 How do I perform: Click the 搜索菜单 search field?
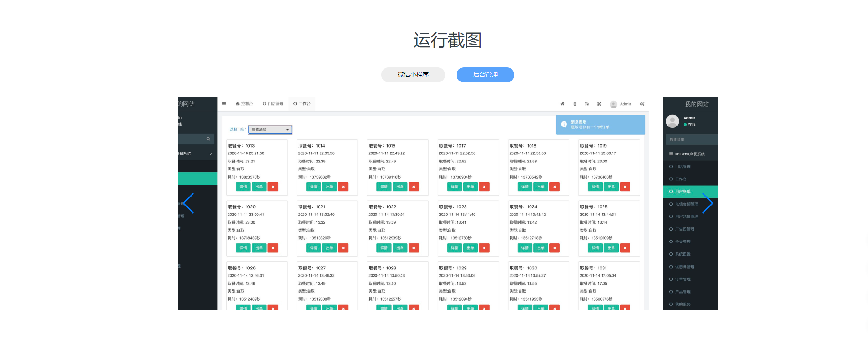(x=692, y=139)
